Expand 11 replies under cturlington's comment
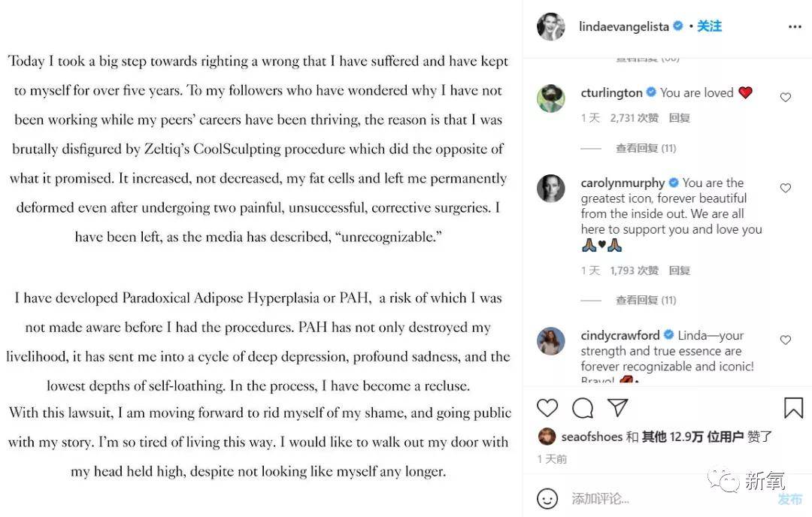Viewport: 812px width, 517px height. click(x=646, y=148)
